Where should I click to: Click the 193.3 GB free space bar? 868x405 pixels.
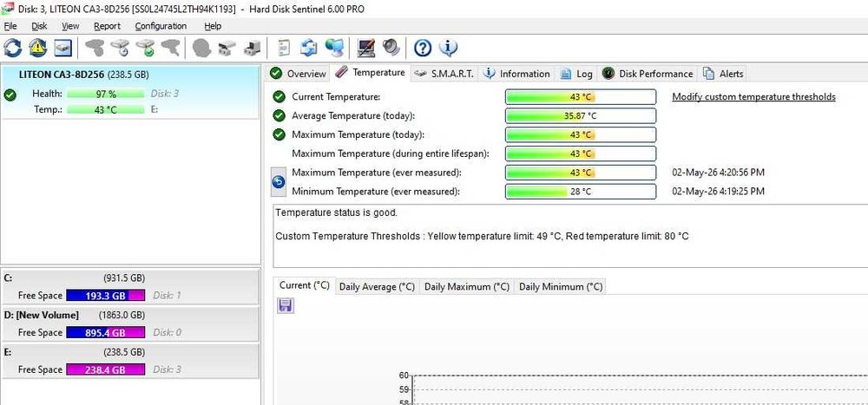click(x=106, y=296)
